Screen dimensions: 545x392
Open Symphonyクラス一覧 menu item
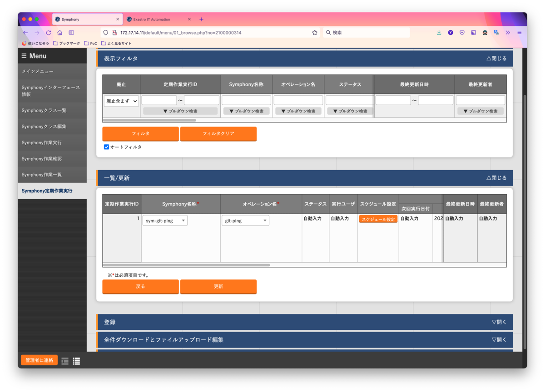[x=52, y=111]
